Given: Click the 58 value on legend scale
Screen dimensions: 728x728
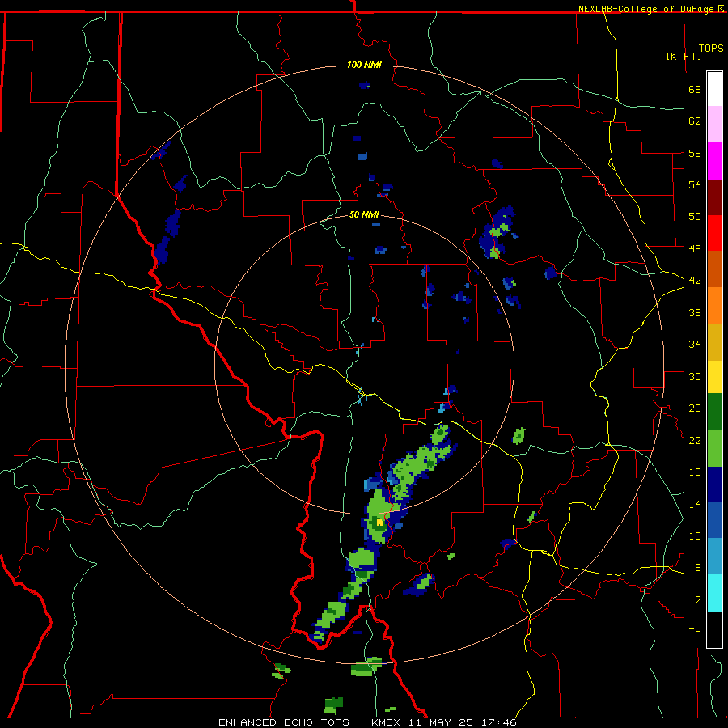Looking at the screenshot, I should pos(695,153).
